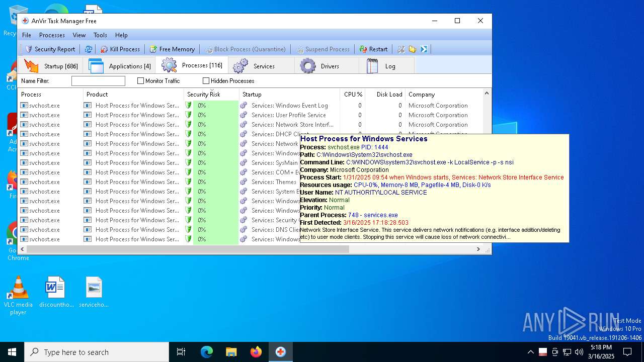Click the gear icon beside Services: Themes
Image resolution: width=644 pixels, height=362 pixels.
click(244, 182)
